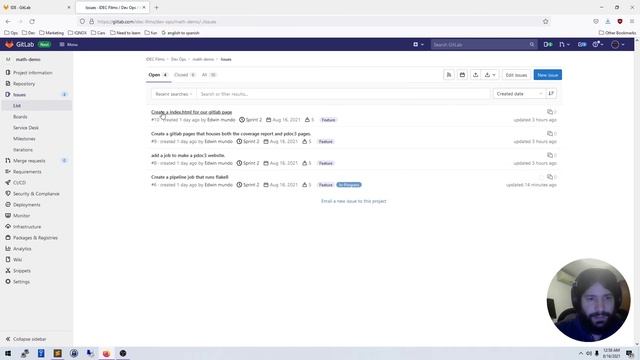Click the browser reload button

coord(32,22)
